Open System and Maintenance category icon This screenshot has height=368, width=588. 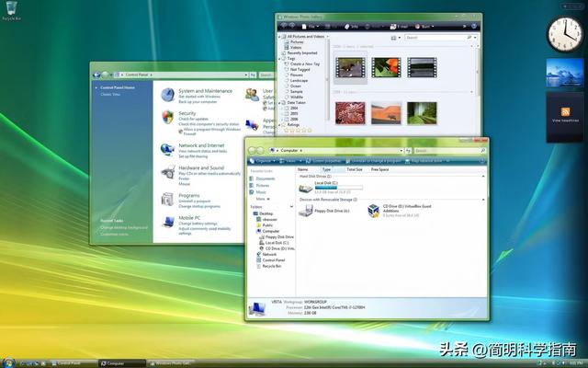pos(168,93)
